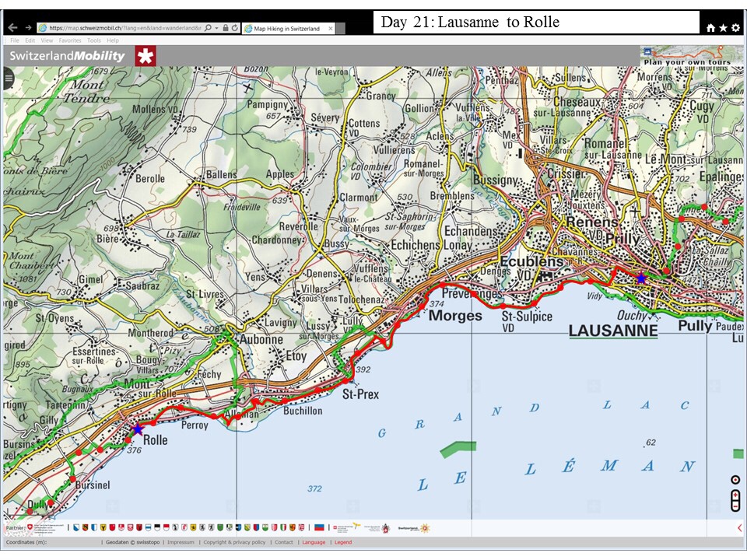The height and width of the screenshot is (560, 747).
Task: Open the hamburger menu on the map
Action: (x=9, y=78)
